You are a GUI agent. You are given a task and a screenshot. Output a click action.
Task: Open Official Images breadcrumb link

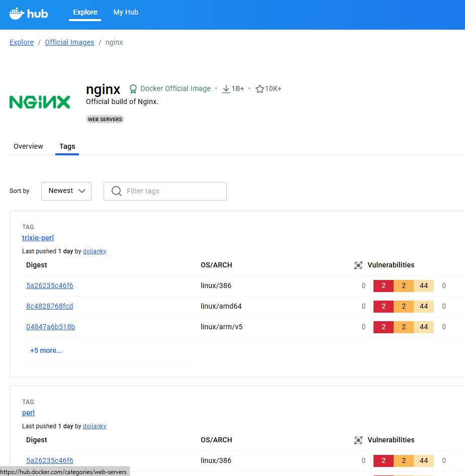tap(69, 42)
